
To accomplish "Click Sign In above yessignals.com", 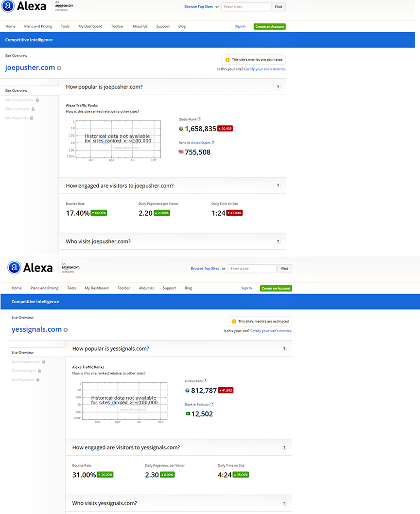I will click(x=246, y=289).
